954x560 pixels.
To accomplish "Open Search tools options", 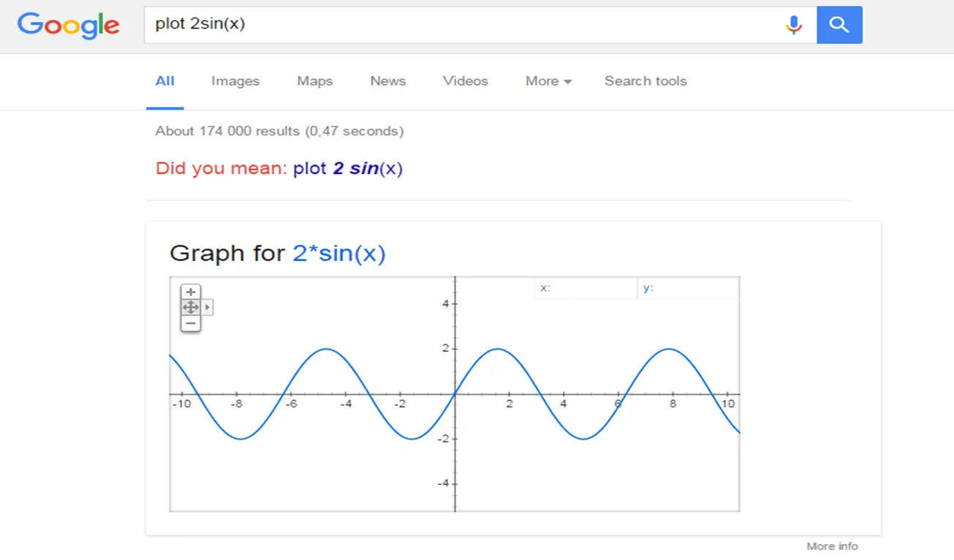I will [x=646, y=81].
